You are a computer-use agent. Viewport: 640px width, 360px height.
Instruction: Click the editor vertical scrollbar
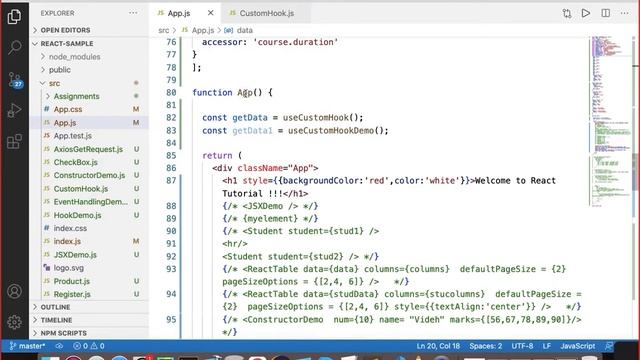636,171
